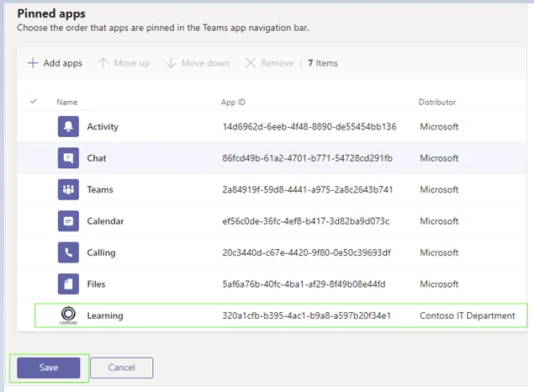The height and width of the screenshot is (392, 534).
Task: Click the plus icon for Add apps
Action: (33, 63)
